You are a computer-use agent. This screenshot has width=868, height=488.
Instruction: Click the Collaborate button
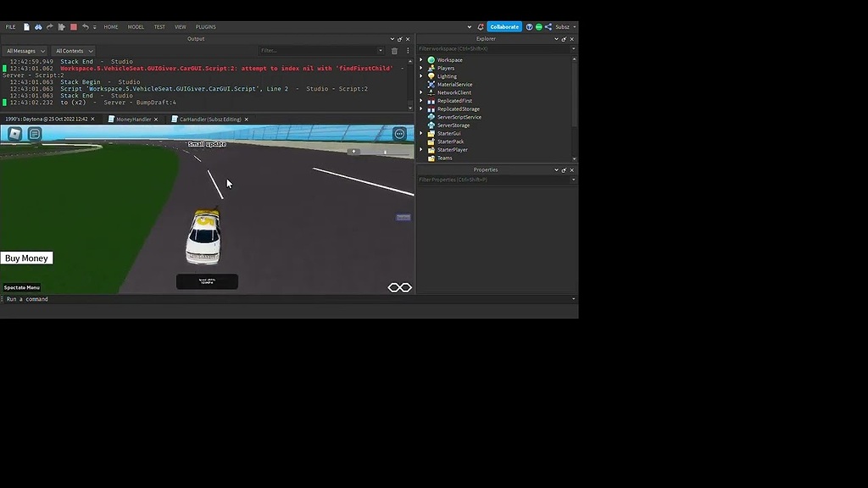(x=504, y=26)
